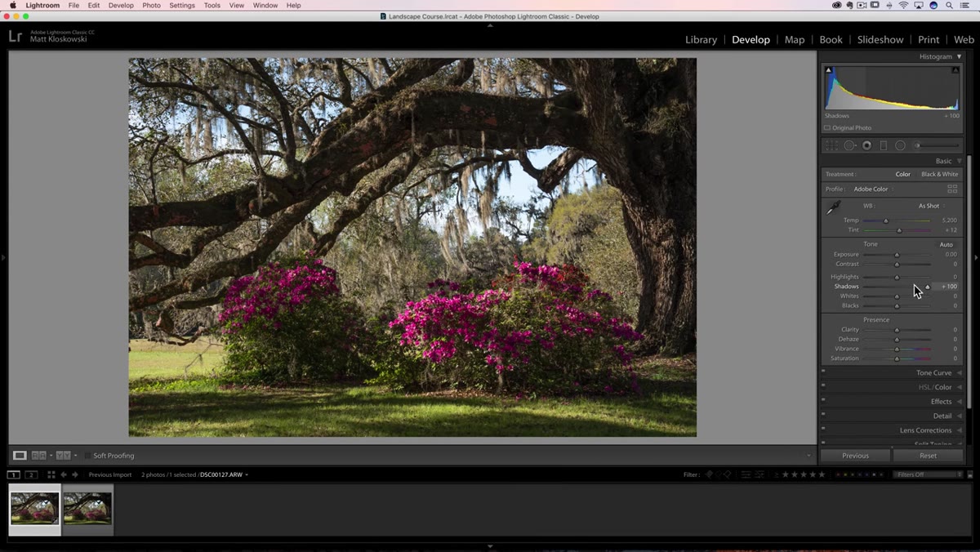Toggle Tone Curve panel on/off switch

[x=823, y=372]
